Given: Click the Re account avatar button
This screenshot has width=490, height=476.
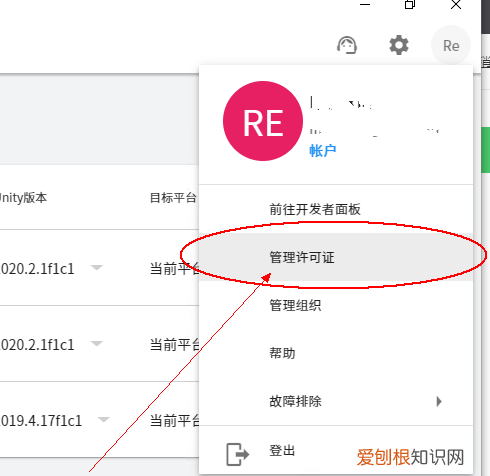Looking at the screenshot, I should tap(451, 45).
